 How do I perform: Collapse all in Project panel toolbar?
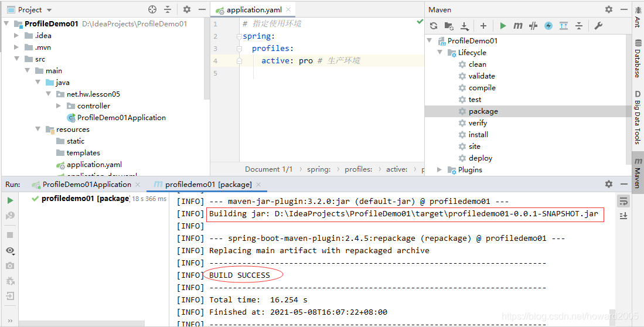click(168, 9)
